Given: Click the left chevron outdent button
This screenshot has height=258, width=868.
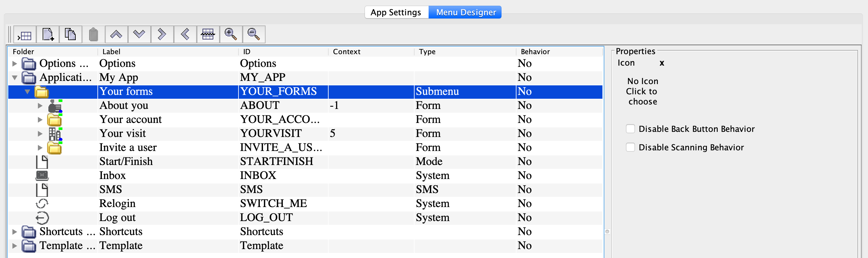Looking at the screenshot, I should pos(185,35).
